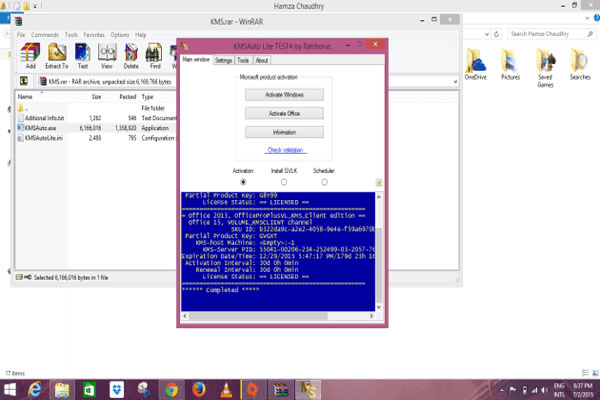This screenshot has width=600, height=400.
Task: Switch to the Settings tab
Action: pyautogui.click(x=224, y=60)
